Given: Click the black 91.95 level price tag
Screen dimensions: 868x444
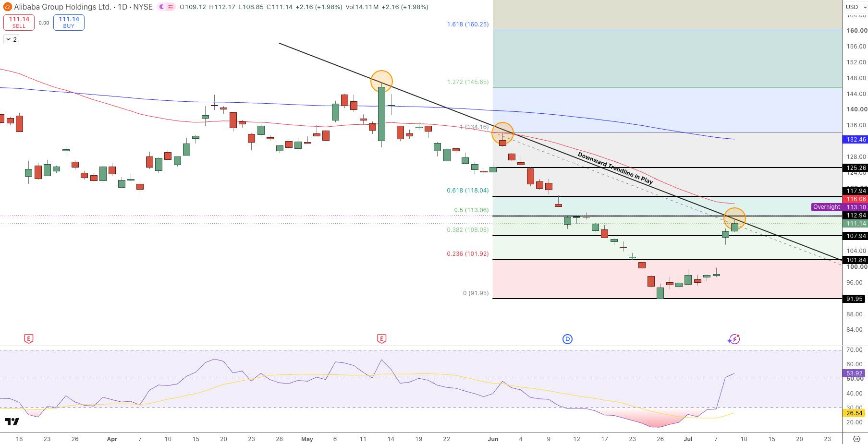Looking at the screenshot, I should click(855, 299).
